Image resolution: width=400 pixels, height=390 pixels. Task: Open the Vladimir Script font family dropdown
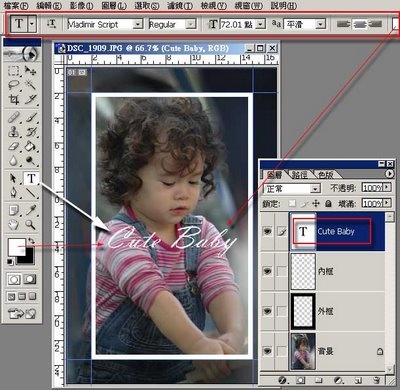pos(138,24)
